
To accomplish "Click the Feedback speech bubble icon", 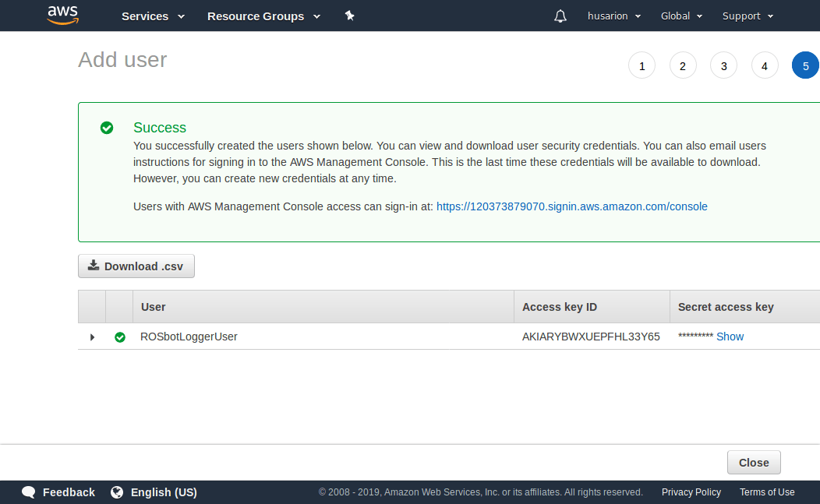I will pos(29,492).
